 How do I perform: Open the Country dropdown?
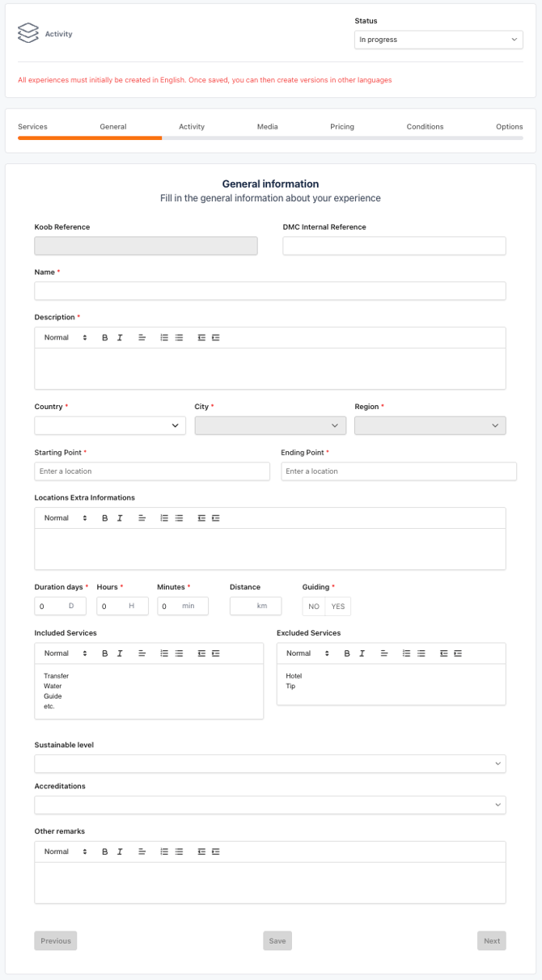(x=110, y=426)
